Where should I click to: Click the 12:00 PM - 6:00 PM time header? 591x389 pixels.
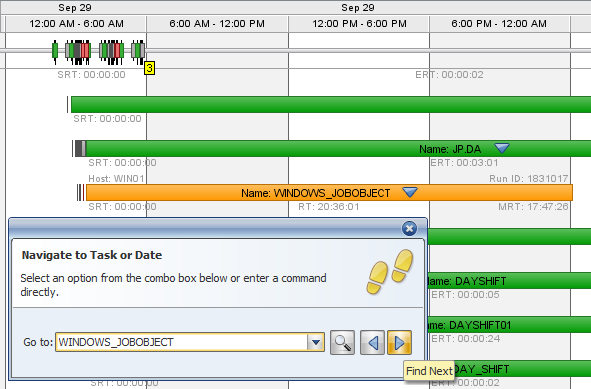(359, 24)
